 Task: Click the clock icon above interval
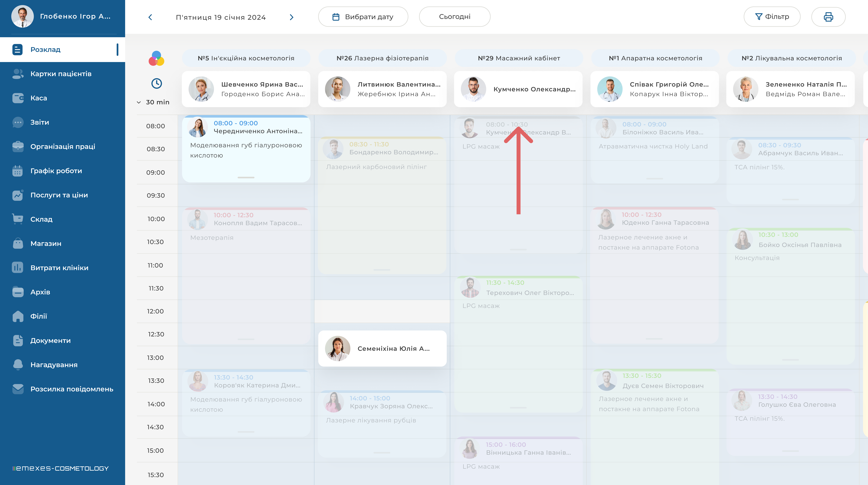(156, 84)
